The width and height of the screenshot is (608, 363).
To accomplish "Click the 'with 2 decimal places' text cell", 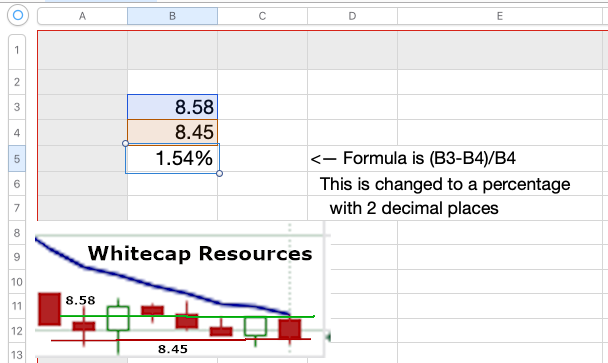I will click(x=414, y=208).
